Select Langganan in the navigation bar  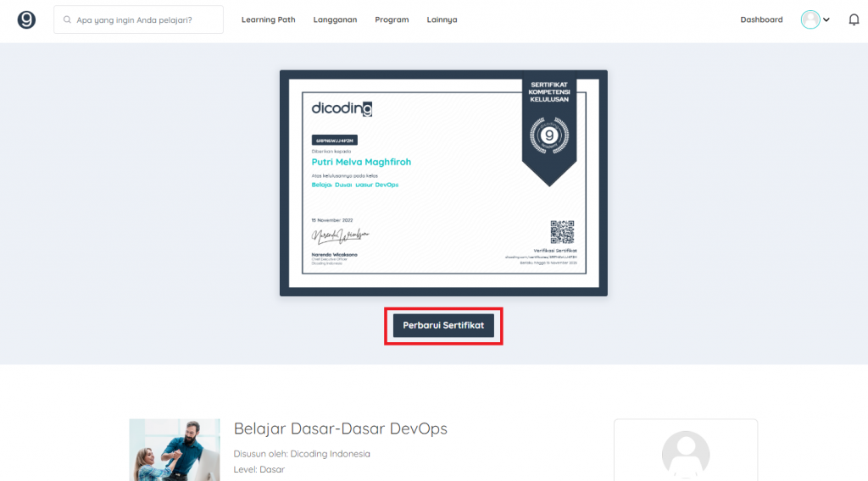pyautogui.click(x=335, y=19)
